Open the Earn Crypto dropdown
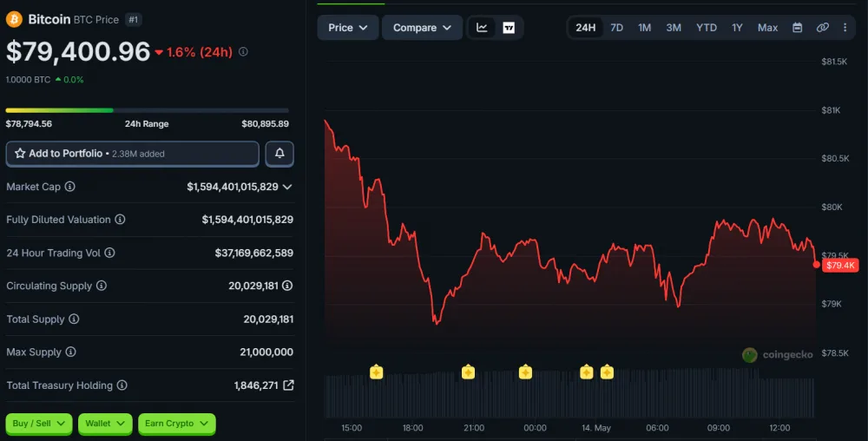The height and width of the screenshot is (441, 868). pos(176,424)
